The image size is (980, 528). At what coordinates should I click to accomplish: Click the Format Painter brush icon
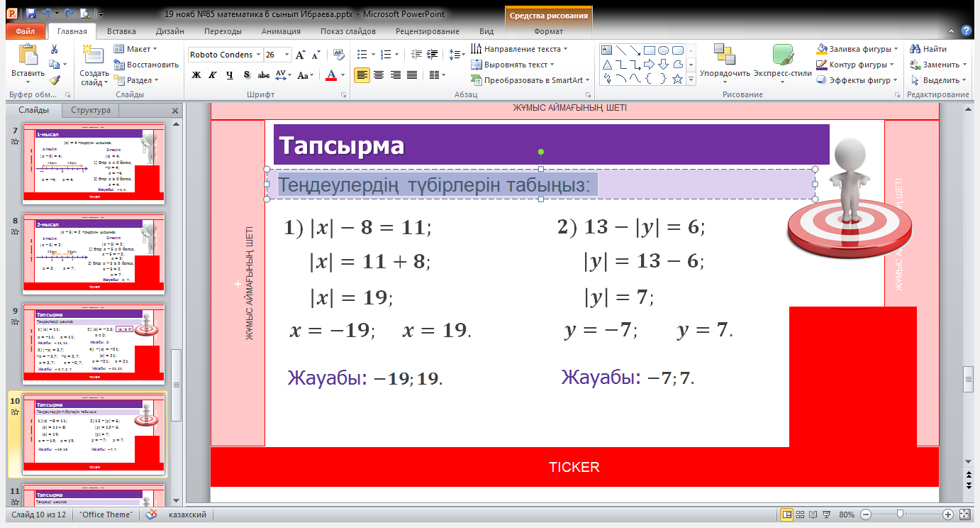tap(54, 80)
